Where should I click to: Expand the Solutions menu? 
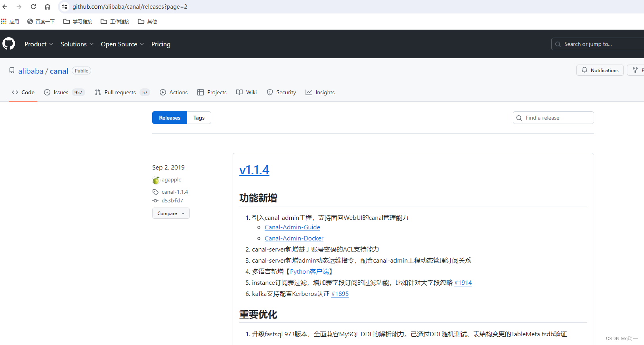[x=77, y=44]
